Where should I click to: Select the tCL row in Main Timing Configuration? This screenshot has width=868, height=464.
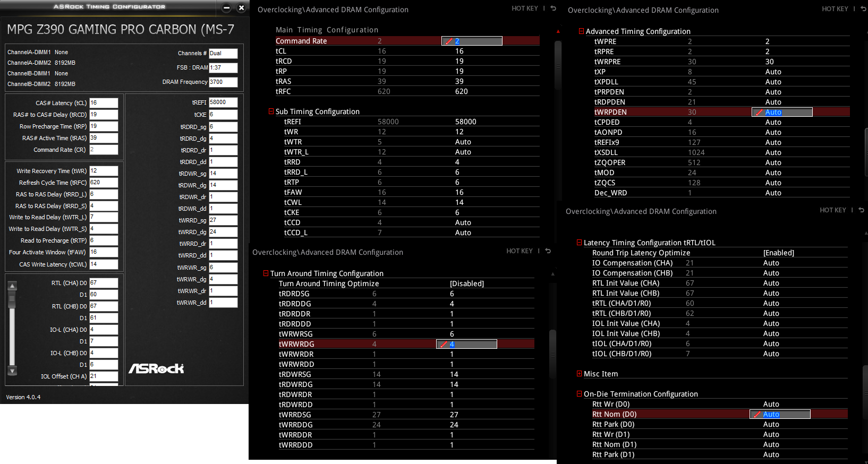pyautogui.click(x=407, y=51)
